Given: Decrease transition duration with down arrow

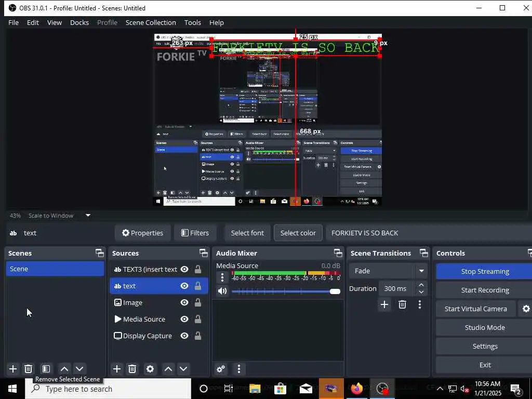Looking at the screenshot, I should 421,292.
